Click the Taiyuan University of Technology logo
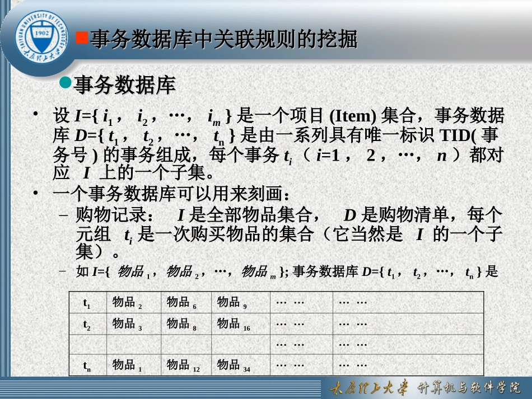 [x=42, y=37]
